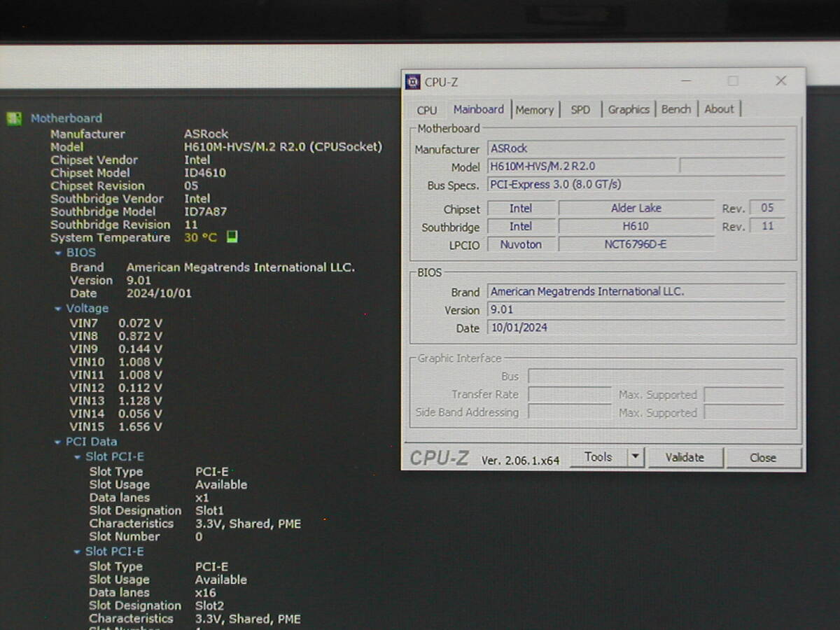Click the System Temperature 30 °C value
Viewport: 840px width, 630px height.
[201, 237]
